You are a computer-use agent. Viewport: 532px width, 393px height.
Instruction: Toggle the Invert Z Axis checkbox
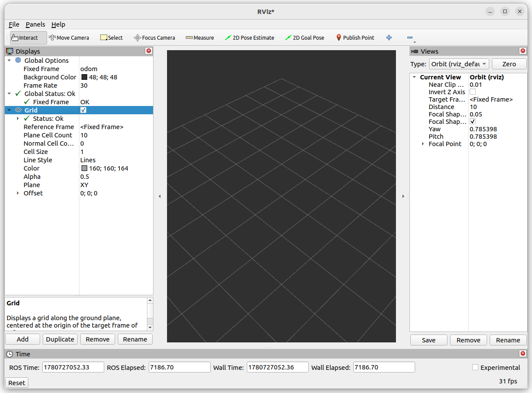pyautogui.click(x=473, y=92)
